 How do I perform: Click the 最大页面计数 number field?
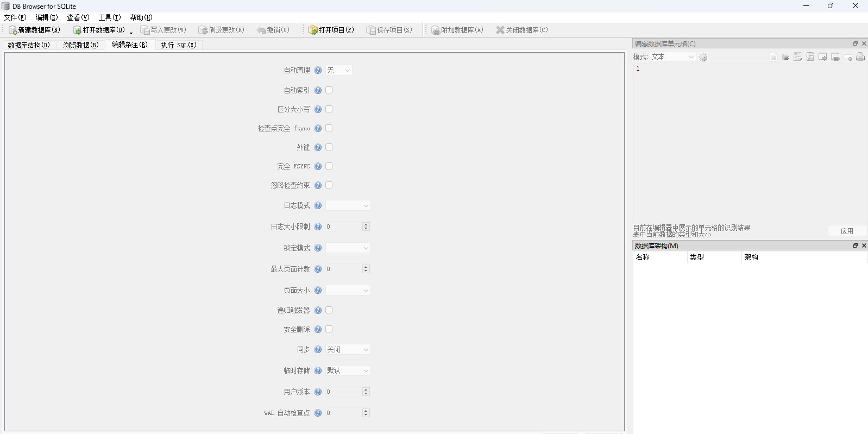(x=348, y=269)
